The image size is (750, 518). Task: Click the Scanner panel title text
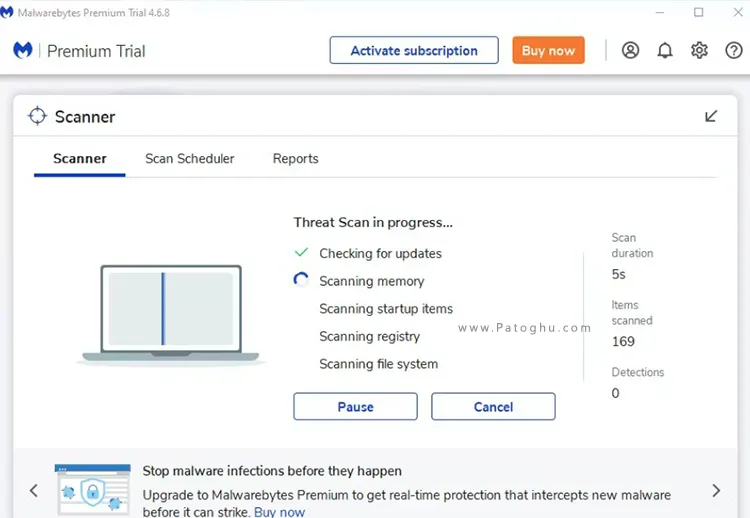coord(85,117)
